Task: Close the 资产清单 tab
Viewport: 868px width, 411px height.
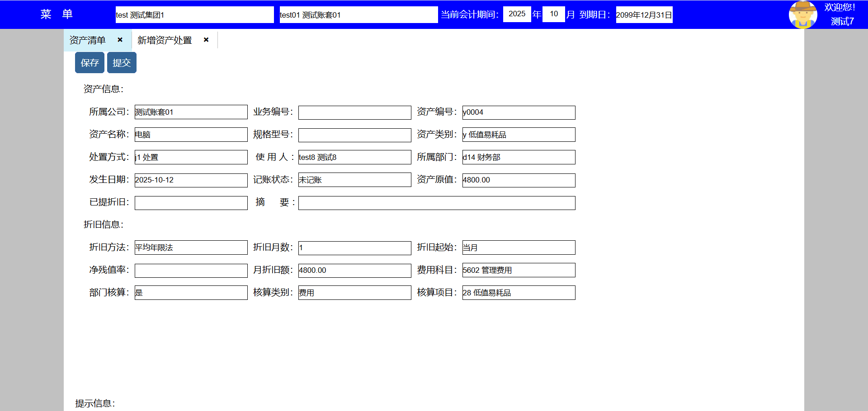Action: pyautogui.click(x=120, y=40)
